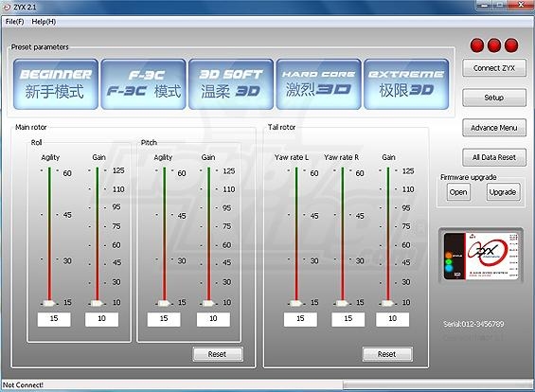535x392 pixels.
Task: Click All Data Reset
Action: 494,157
